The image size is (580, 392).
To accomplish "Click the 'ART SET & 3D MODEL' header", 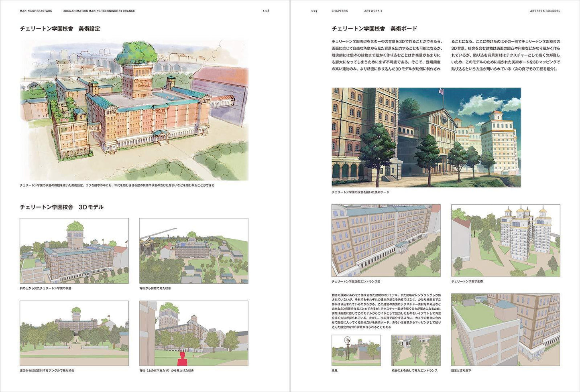I will point(545,11).
